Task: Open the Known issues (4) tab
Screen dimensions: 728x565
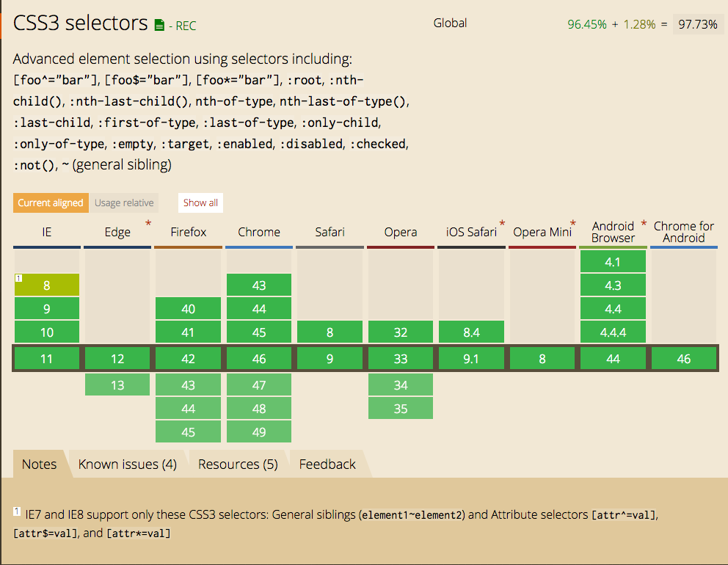Action: point(127,464)
